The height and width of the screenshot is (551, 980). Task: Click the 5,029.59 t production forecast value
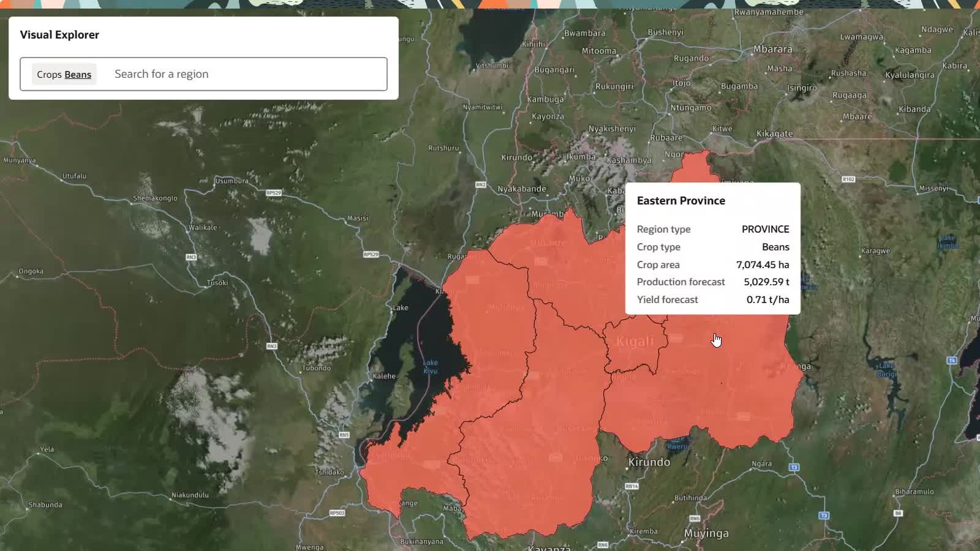click(x=766, y=282)
